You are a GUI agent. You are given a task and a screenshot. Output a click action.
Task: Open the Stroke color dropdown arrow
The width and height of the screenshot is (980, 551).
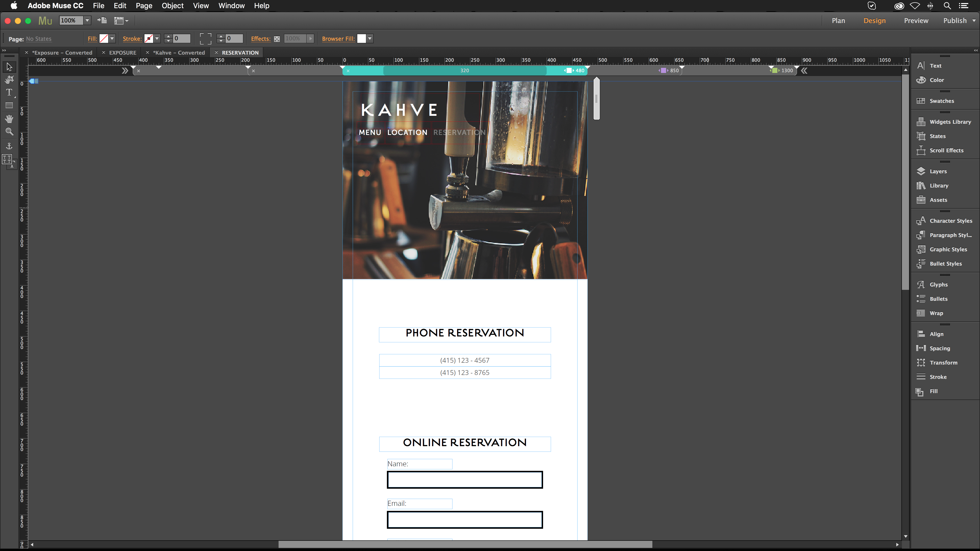(157, 39)
